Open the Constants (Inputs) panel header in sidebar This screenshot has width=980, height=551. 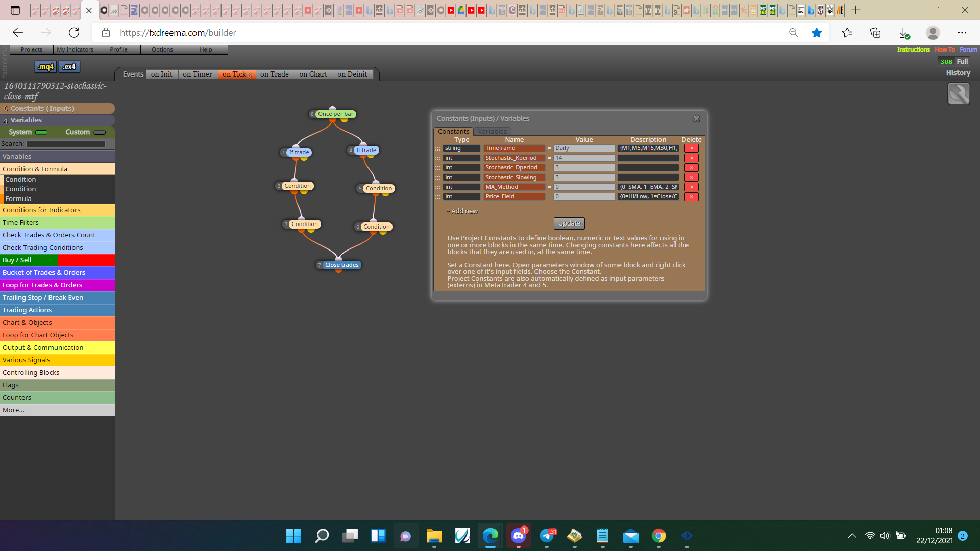[57, 109]
